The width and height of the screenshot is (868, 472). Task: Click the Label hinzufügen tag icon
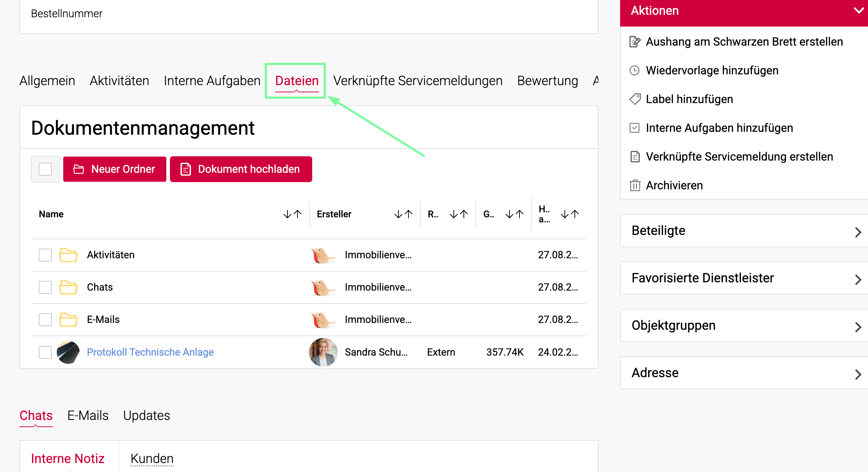coord(635,99)
